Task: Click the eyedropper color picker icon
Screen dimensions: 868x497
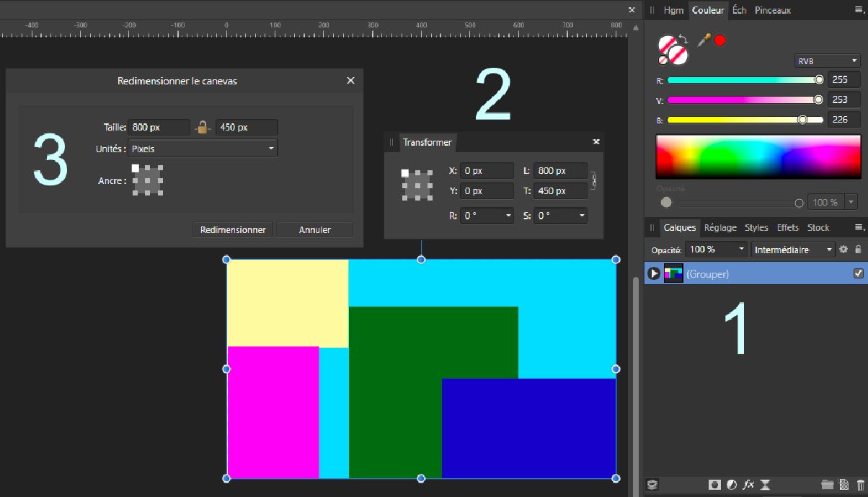Action: point(704,40)
